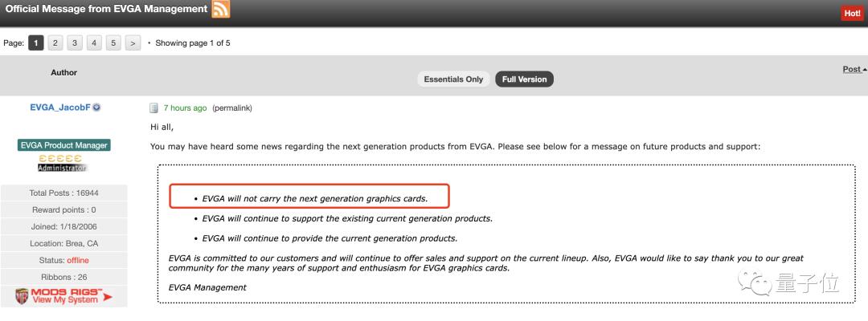Click the 7 hours ago timestamp
Screen dimensions: 868x321
pos(185,108)
